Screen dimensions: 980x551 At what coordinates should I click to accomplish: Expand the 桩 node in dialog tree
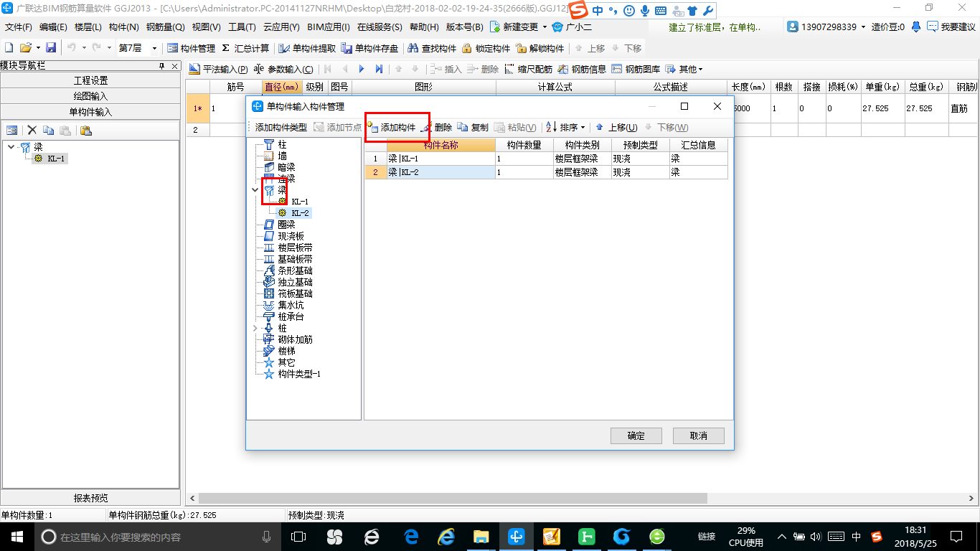pyautogui.click(x=255, y=328)
